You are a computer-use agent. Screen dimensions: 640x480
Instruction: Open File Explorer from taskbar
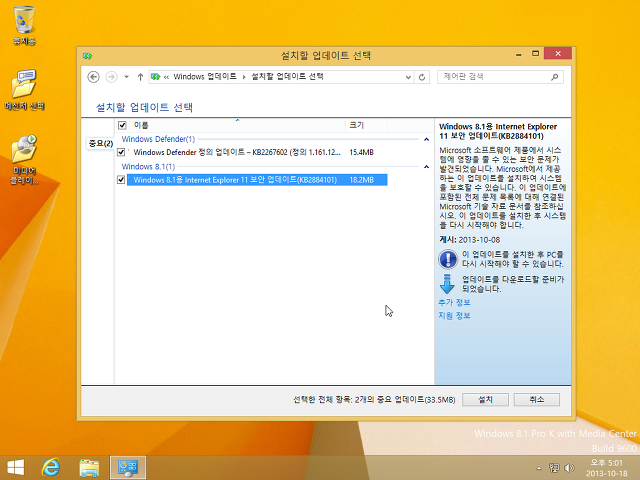tap(89, 468)
